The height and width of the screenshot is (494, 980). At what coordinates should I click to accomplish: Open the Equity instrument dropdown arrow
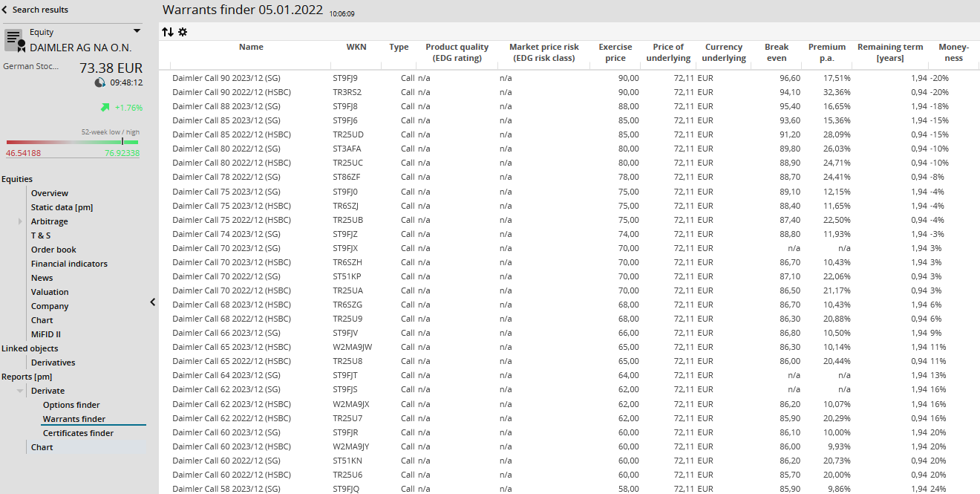(137, 31)
